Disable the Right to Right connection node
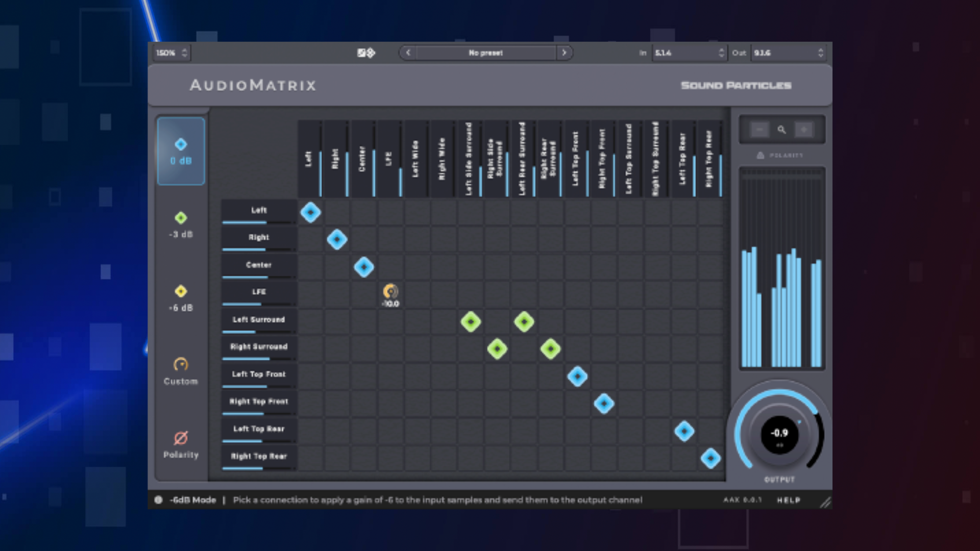This screenshot has height=551, width=980. coord(337,240)
